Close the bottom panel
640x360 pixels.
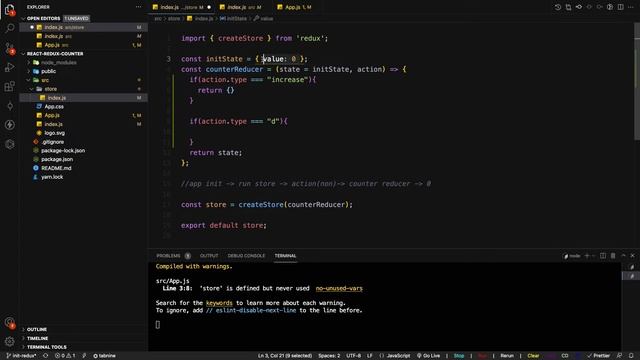pos(633,256)
